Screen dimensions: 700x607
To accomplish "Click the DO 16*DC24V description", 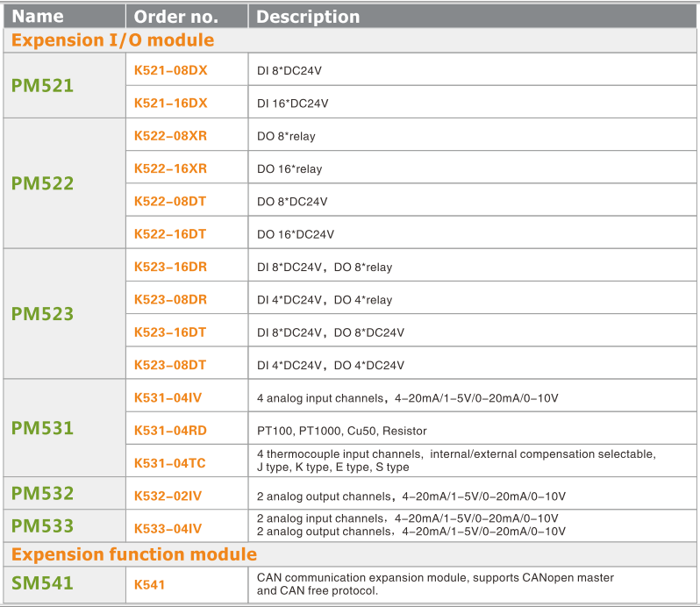I will pos(296,234).
